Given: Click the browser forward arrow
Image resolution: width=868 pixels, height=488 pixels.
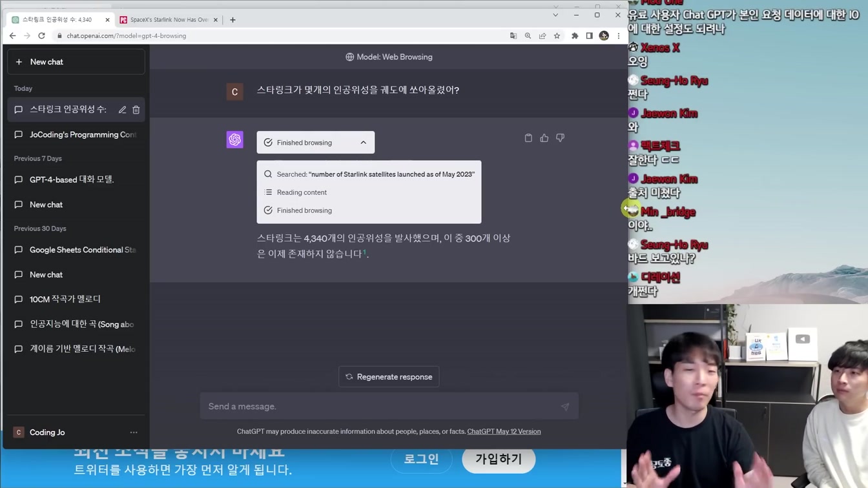Looking at the screenshot, I should point(27,36).
